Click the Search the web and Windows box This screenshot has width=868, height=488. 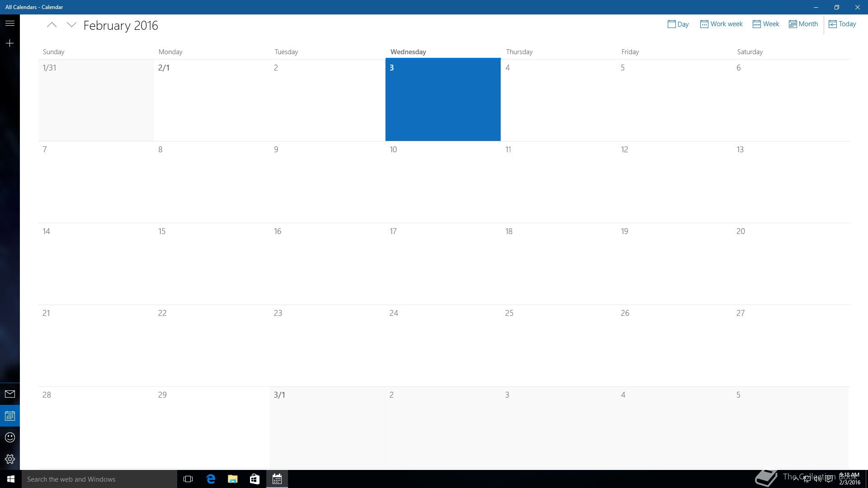click(99, 479)
